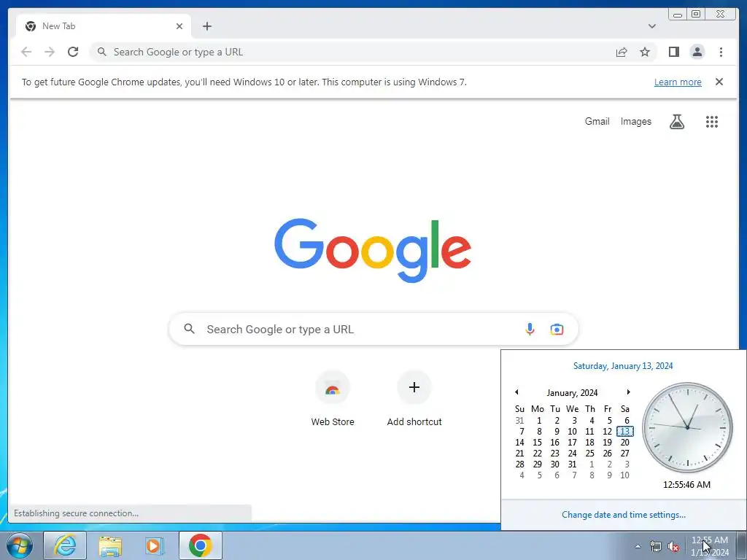Open a new tab with the plus button
The height and width of the screenshot is (560, 747).
tap(206, 26)
